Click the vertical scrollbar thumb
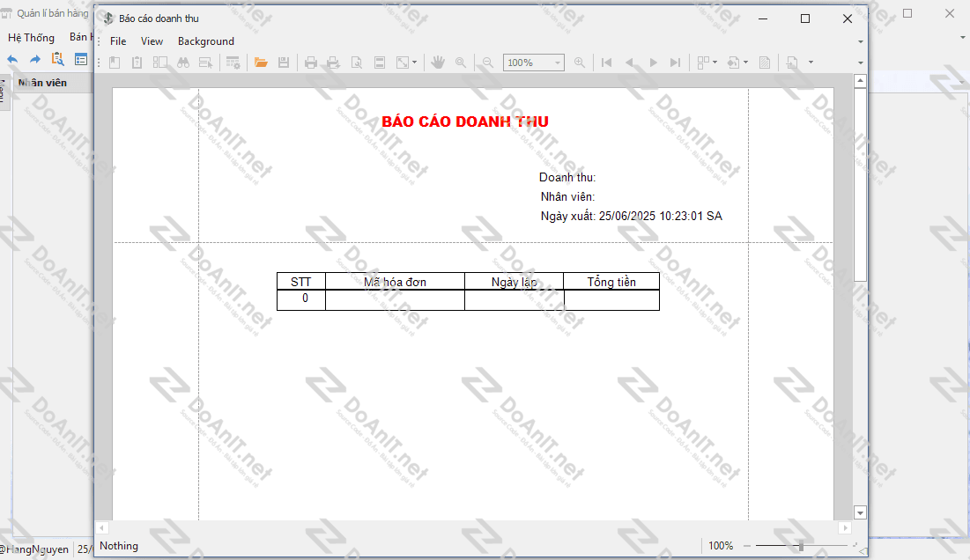Viewport: 970px width, 560px height. [860, 184]
